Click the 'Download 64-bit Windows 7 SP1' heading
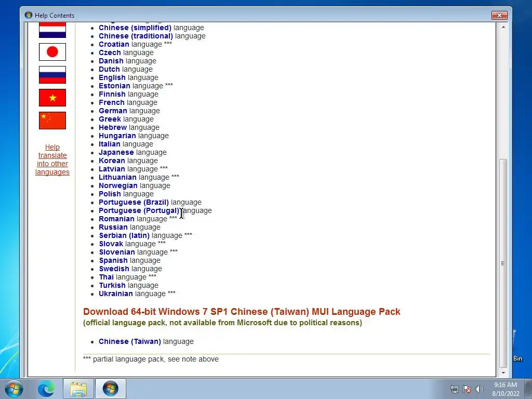Viewport: 532px width, 399px height. coord(242,312)
